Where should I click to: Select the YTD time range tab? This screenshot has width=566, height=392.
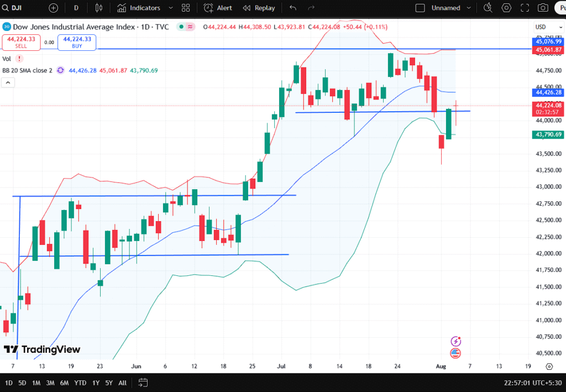point(80,383)
